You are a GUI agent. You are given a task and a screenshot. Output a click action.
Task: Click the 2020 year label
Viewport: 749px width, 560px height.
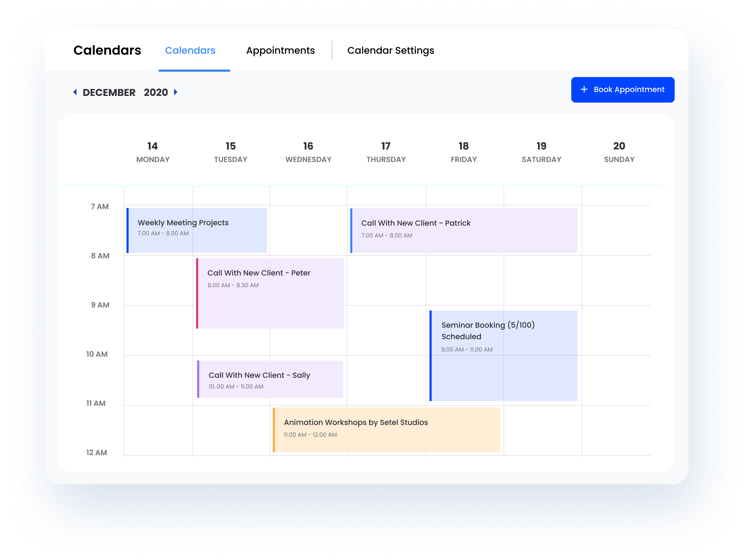coord(156,92)
